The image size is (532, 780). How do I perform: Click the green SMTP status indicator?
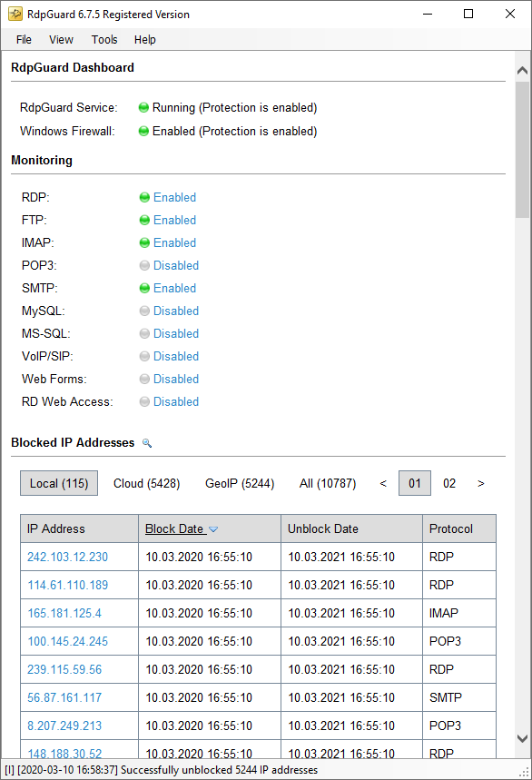[x=144, y=288]
